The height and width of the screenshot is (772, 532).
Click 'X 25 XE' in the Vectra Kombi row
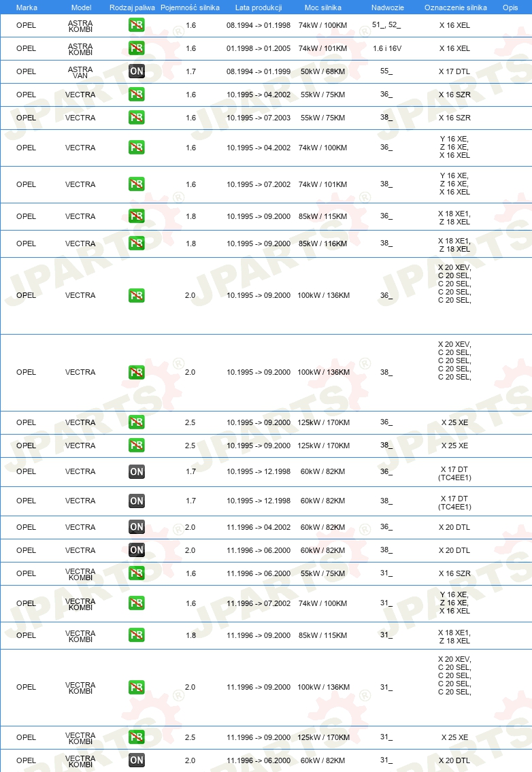point(454,737)
